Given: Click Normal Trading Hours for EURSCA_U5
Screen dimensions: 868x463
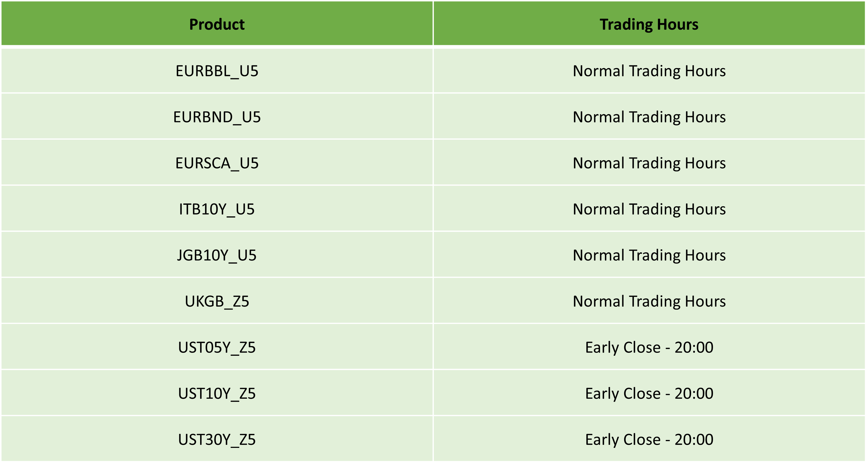Looking at the screenshot, I should [649, 163].
